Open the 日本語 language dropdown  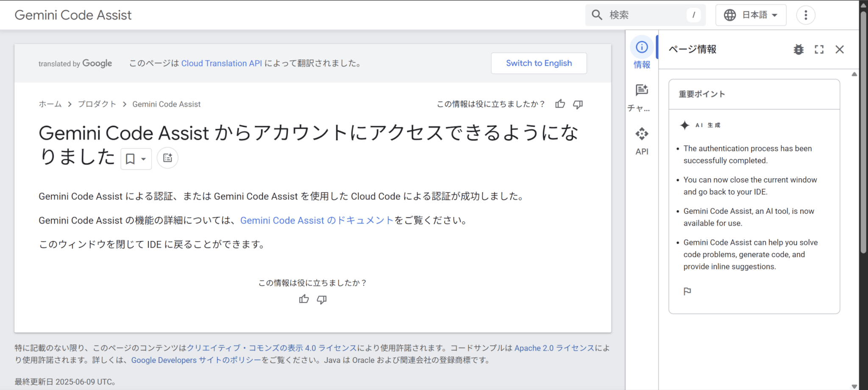[751, 15]
